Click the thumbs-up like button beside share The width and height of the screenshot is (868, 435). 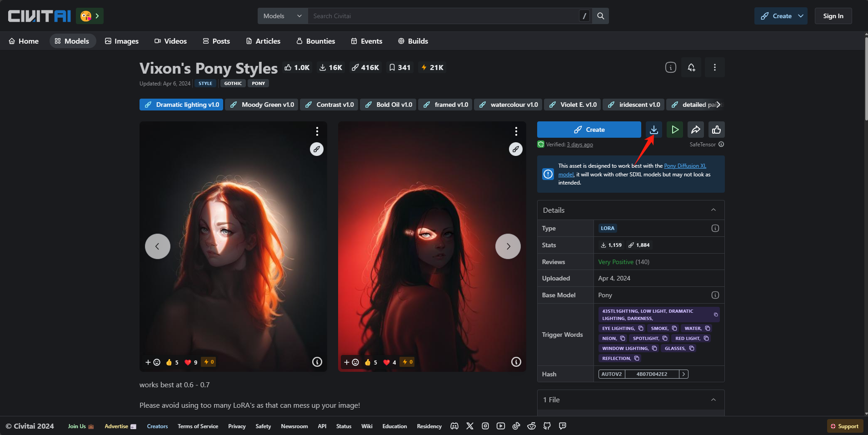716,130
